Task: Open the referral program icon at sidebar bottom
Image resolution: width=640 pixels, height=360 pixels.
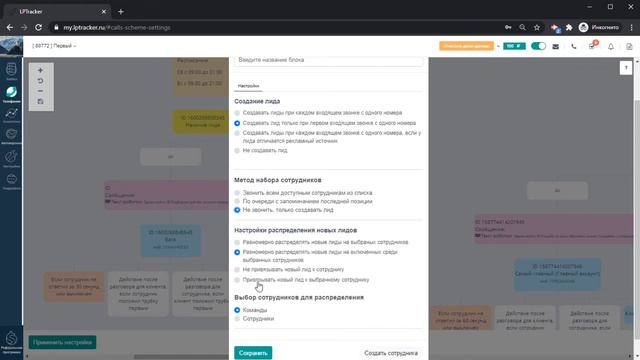Action: tap(11, 342)
